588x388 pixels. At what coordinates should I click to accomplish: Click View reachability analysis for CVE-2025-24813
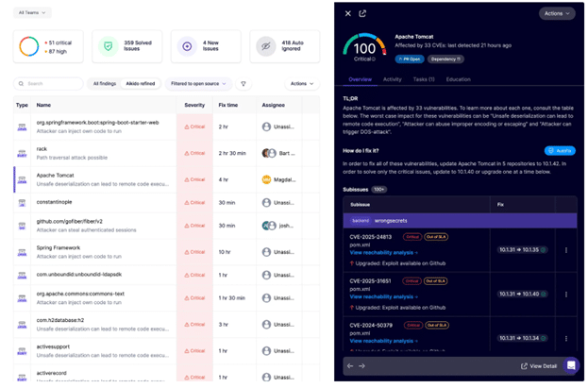(383, 253)
